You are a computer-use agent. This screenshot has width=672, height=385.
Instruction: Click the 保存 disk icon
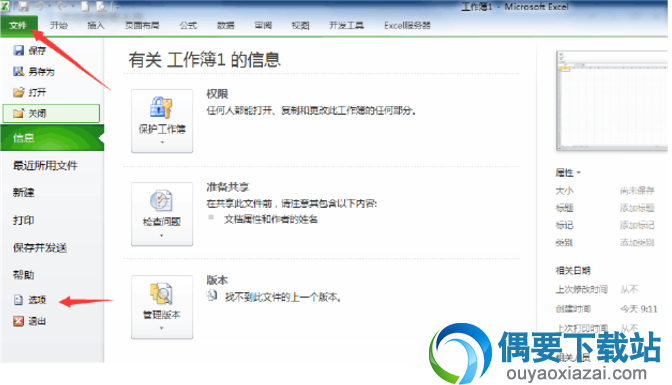coord(18,51)
